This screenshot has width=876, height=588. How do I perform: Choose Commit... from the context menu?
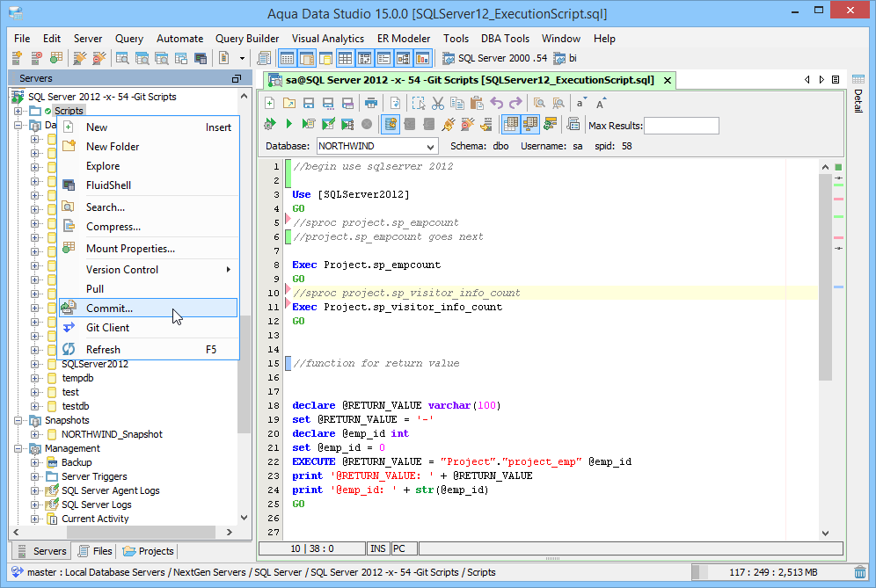pos(148,308)
